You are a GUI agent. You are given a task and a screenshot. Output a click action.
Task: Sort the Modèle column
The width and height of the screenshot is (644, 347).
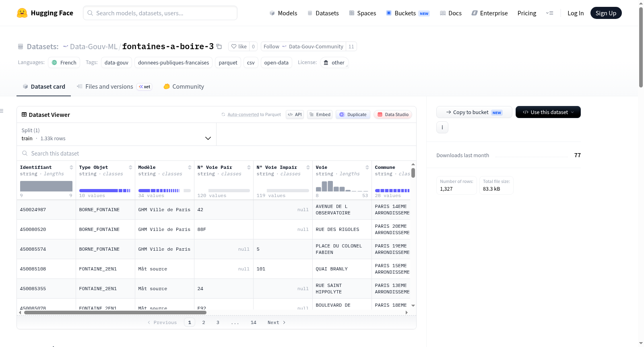coord(190,167)
